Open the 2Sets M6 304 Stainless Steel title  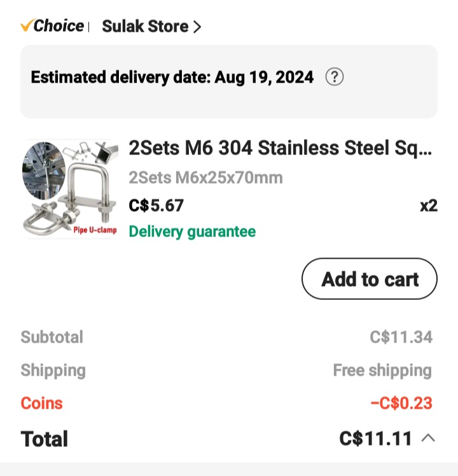[x=280, y=149]
